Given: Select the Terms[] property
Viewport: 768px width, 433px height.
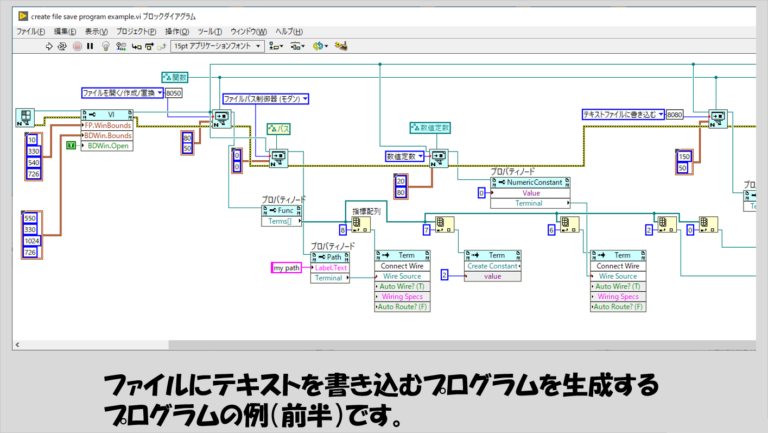Looking at the screenshot, I should pos(282,221).
